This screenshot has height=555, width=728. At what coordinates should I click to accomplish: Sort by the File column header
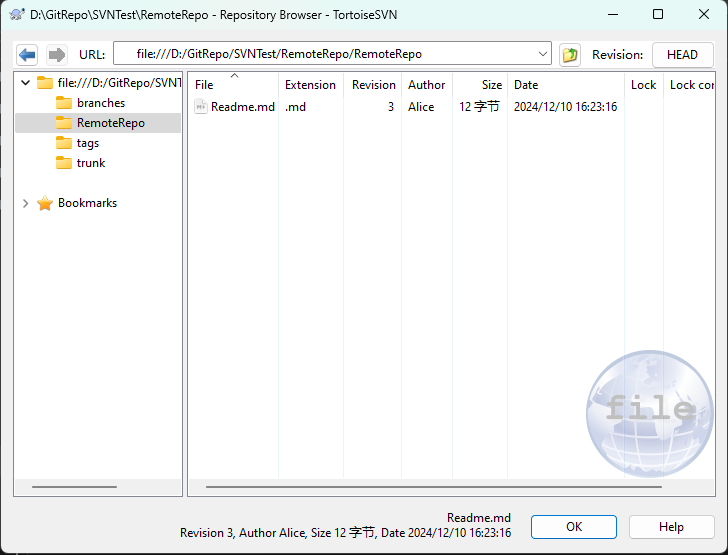click(x=233, y=85)
